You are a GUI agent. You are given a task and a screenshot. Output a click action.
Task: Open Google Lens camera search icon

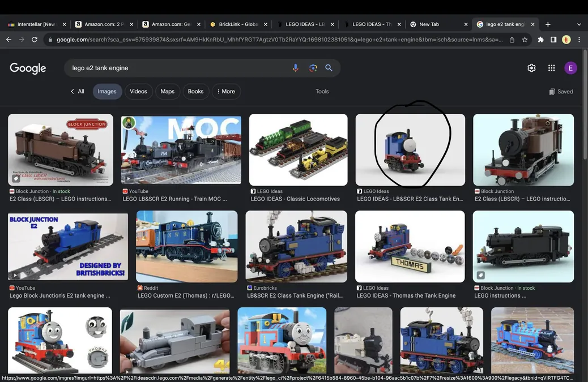[312, 68]
